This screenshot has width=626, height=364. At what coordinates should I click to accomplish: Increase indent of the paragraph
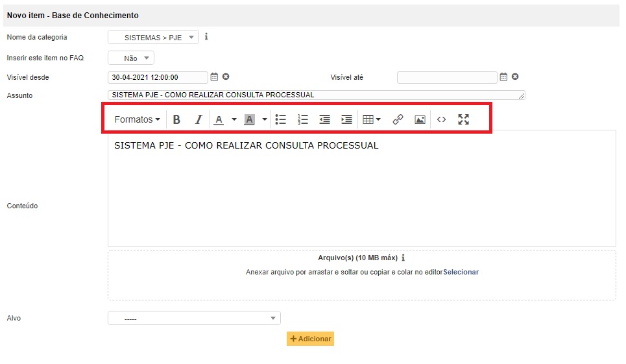pos(346,119)
